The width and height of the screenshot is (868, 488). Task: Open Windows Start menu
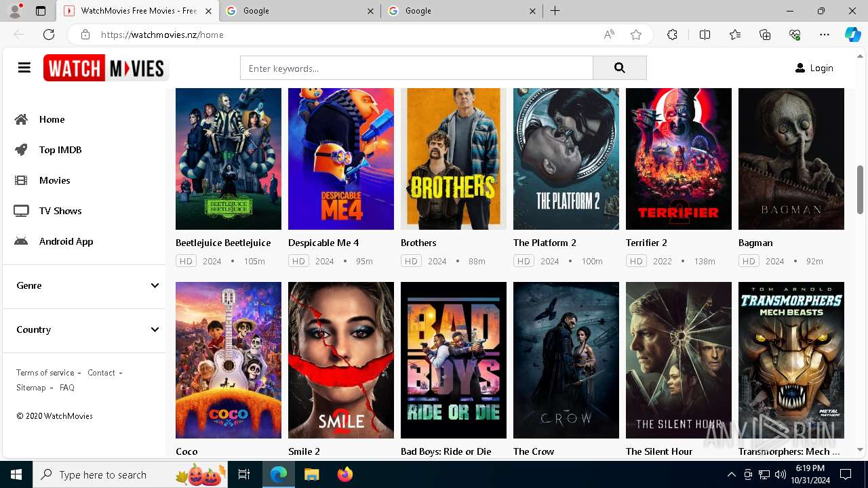point(16,474)
